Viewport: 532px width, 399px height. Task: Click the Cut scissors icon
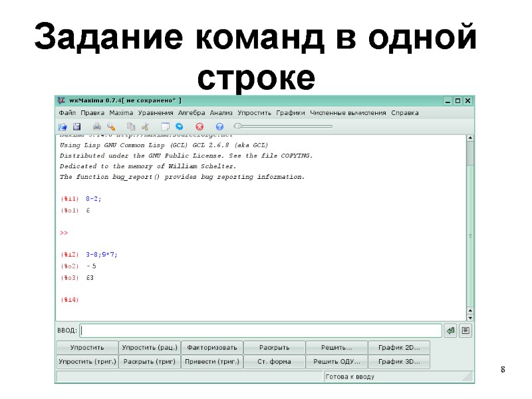pos(145,126)
